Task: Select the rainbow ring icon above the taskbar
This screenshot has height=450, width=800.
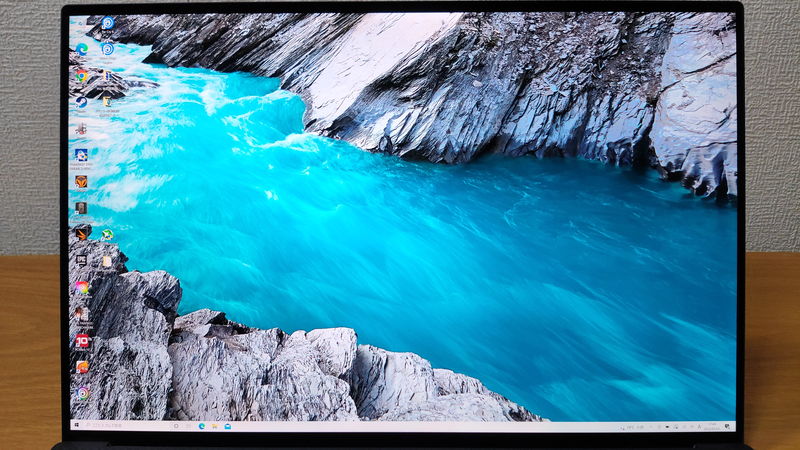Action: pyautogui.click(x=82, y=393)
